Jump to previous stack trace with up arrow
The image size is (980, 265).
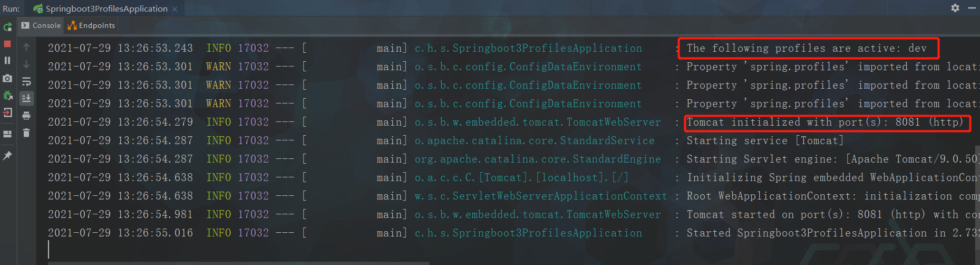point(26,47)
